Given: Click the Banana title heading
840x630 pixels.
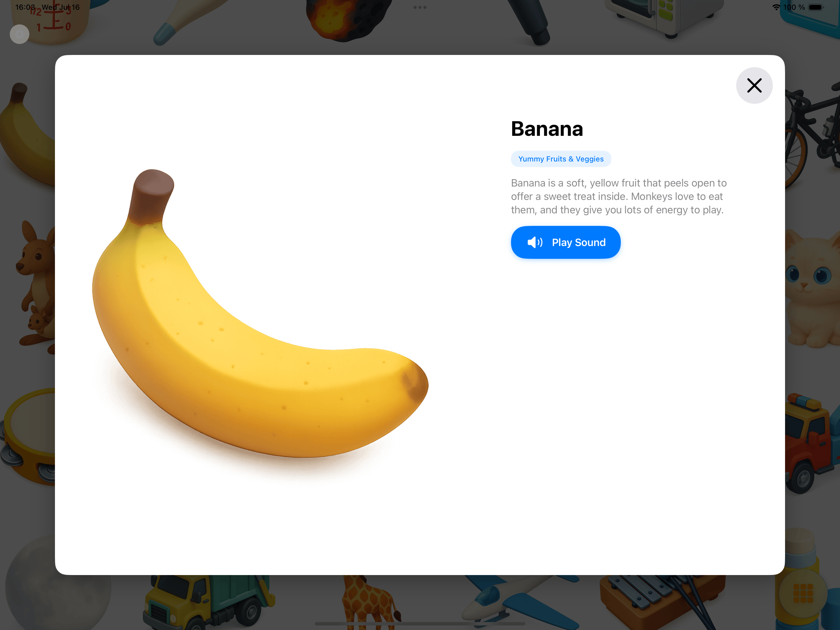Looking at the screenshot, I should (547, 129).
